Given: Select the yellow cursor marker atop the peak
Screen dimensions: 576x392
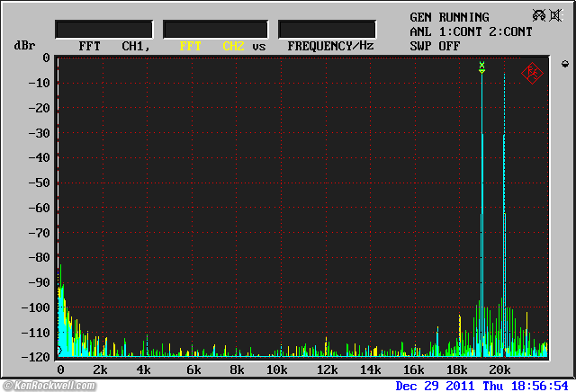Looking at the screenshot, I should coord(482,67).
